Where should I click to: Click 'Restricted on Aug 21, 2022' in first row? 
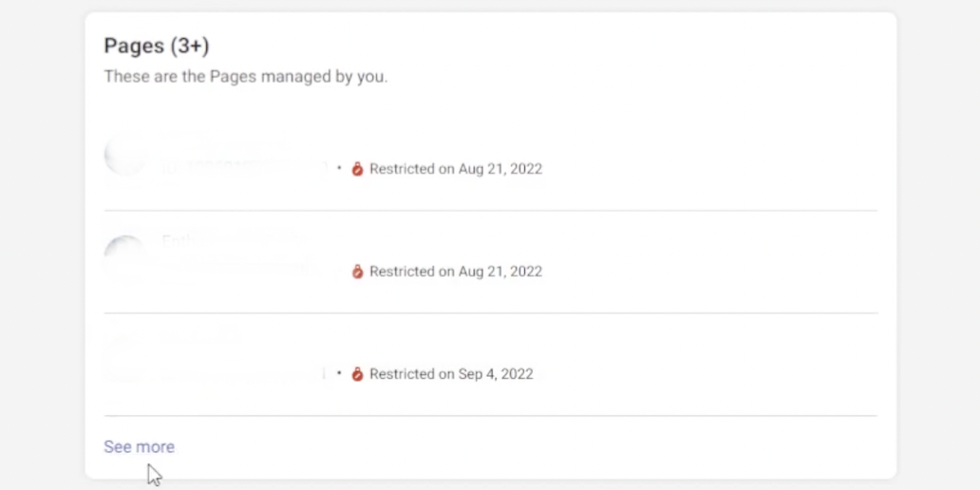(456, 169)
